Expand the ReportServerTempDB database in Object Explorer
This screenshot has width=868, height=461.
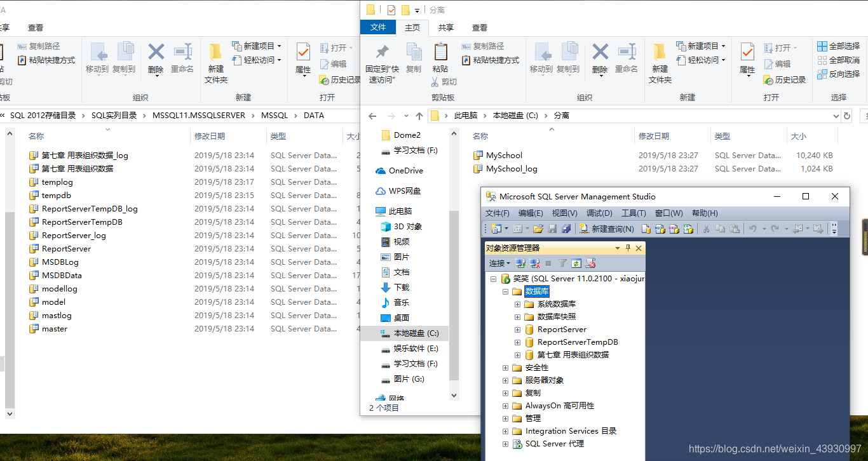517,342
